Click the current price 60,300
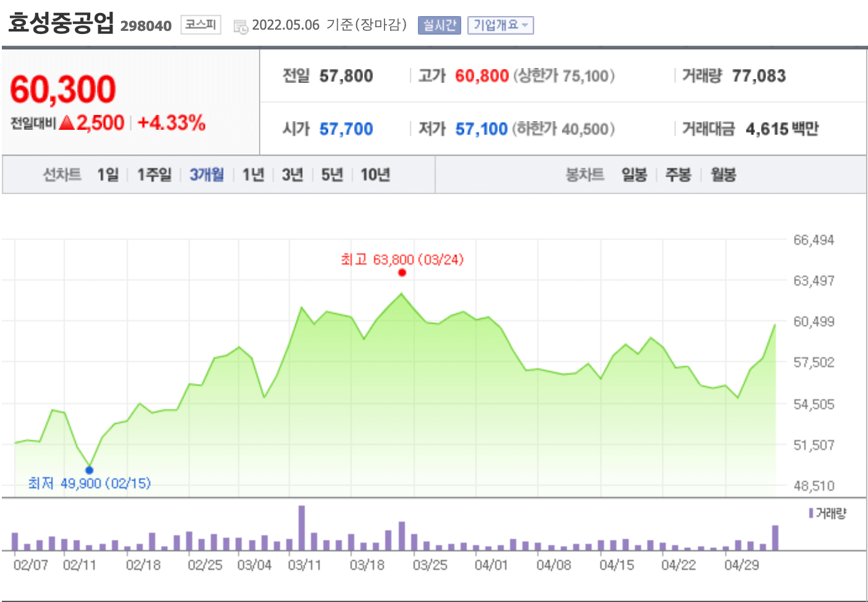Viewport: 868px width, 602px height. click(63, 89)
